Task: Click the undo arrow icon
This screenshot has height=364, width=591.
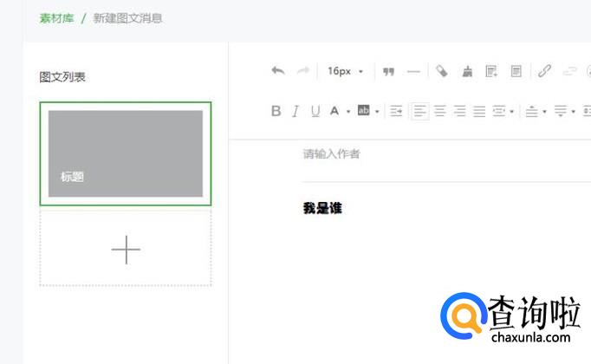Action: coord(277,71)
